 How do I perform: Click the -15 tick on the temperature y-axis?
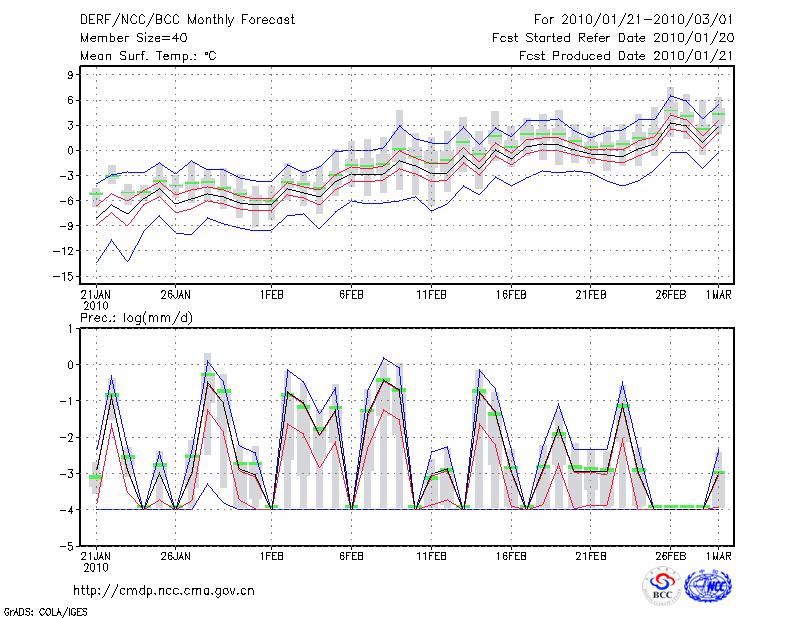tap(66, 277)
